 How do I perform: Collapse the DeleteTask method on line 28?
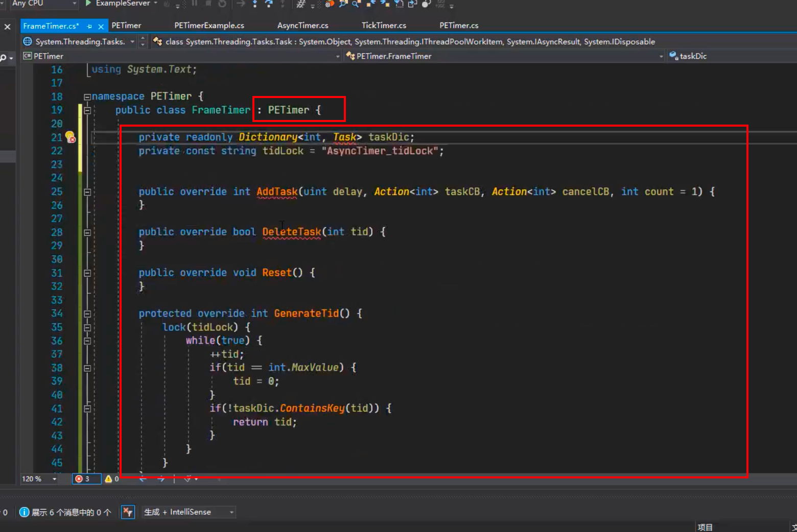tap(87, 232)
